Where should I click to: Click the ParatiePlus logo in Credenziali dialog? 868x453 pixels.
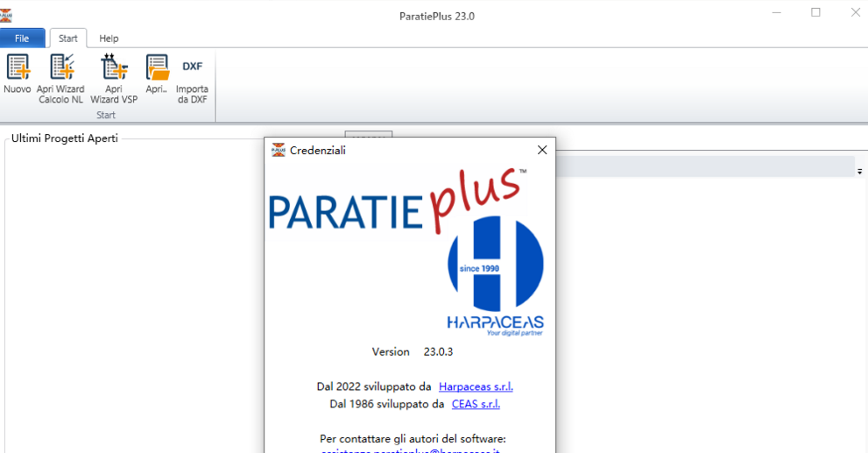(398, 202)
